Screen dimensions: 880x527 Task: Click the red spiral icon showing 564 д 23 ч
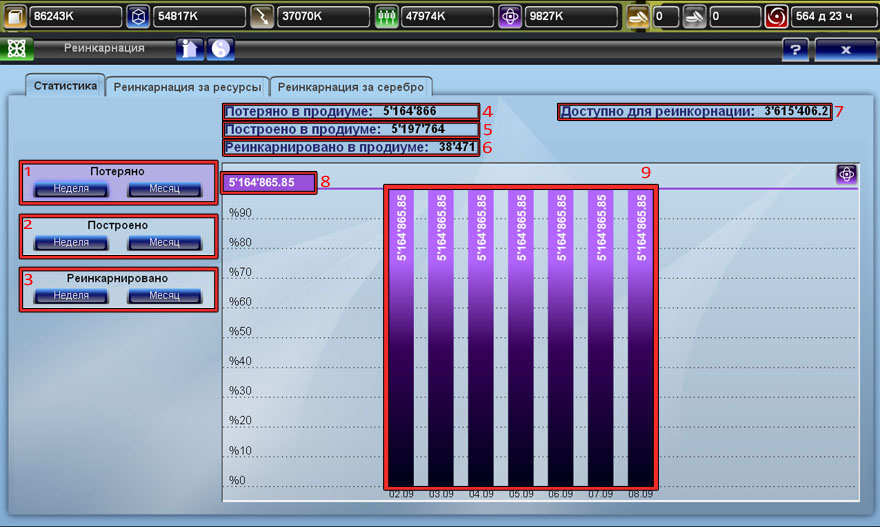point(776,17)
